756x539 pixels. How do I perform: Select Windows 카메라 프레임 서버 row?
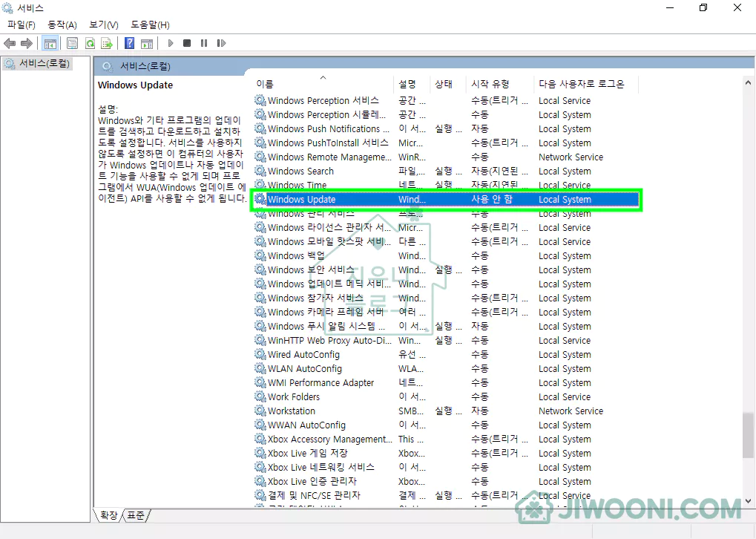[446, 313]
